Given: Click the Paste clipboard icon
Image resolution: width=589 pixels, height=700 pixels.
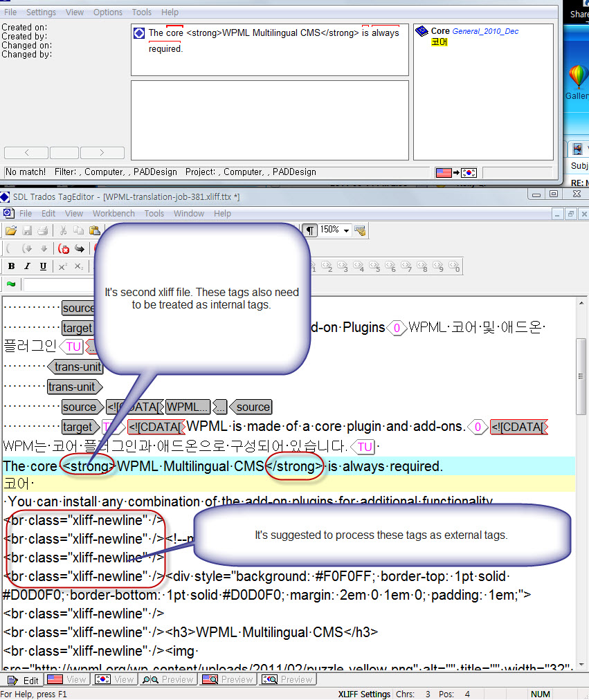Looking at the screenshot, I should (94, 230).
